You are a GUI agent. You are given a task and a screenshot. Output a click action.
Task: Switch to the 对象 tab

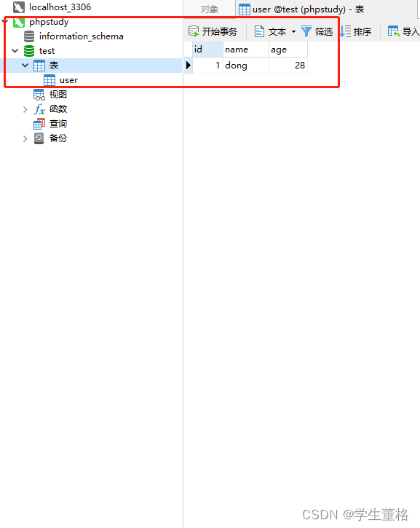(x=210, y=9)
